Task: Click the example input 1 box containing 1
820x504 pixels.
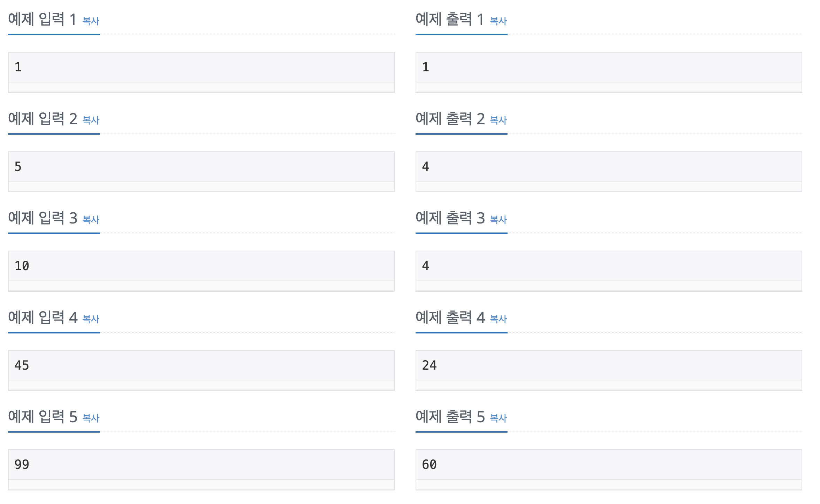Action: [201, 72]
